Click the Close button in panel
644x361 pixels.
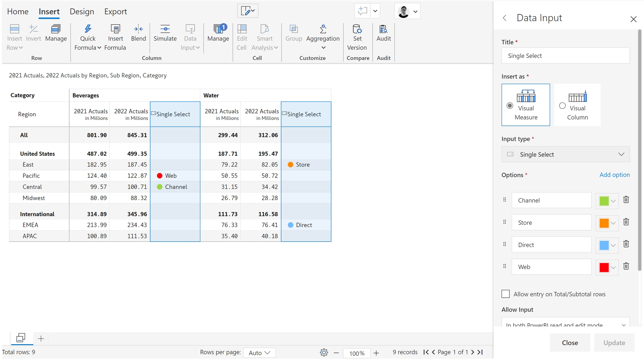tap(570, 343)
